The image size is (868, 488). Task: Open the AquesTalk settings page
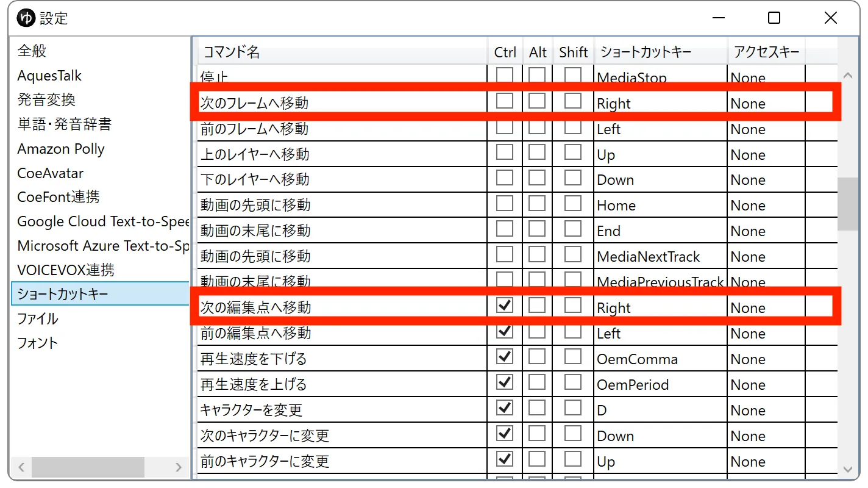(49, 76)
